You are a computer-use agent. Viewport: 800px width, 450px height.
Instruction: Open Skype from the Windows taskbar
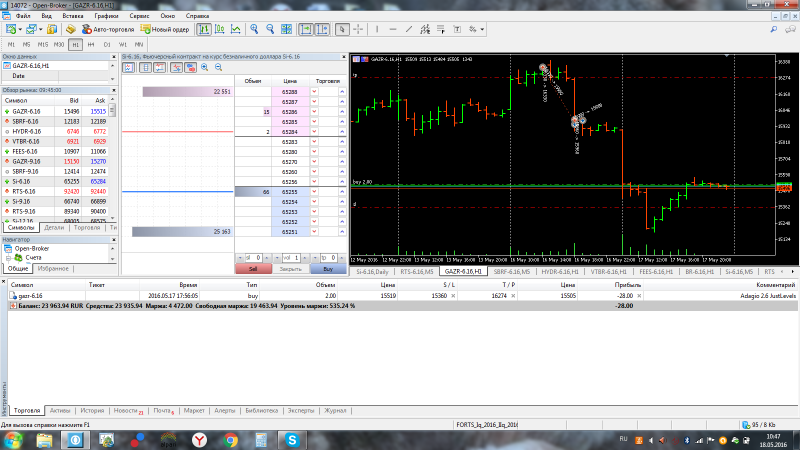tap(292, 440)
